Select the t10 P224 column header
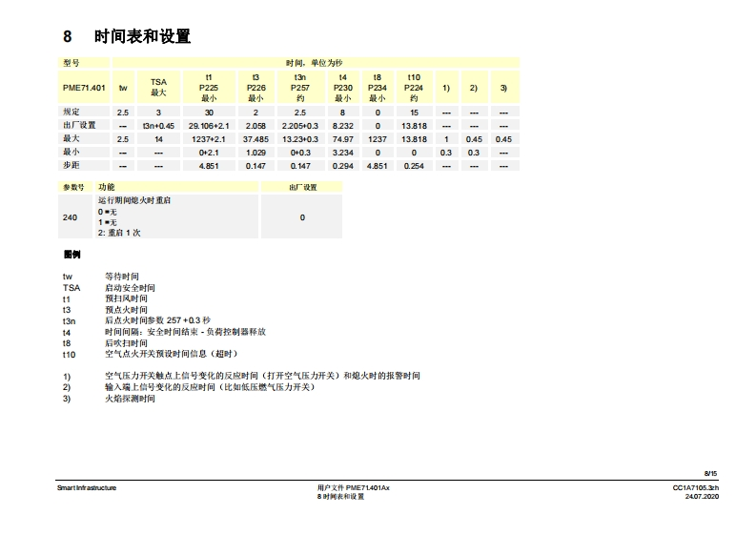Screen dimensions: 756x535 click(414, 87)
